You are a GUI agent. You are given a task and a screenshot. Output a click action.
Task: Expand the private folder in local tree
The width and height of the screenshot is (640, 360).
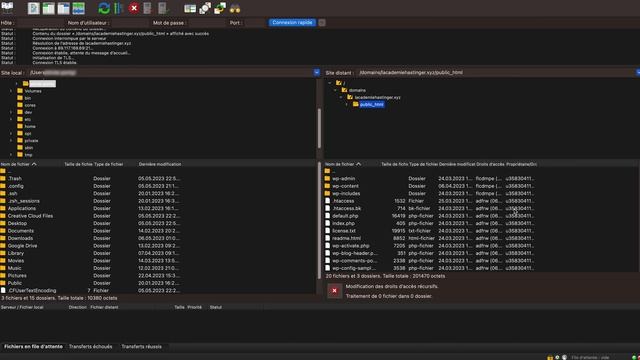pos(11,140)
